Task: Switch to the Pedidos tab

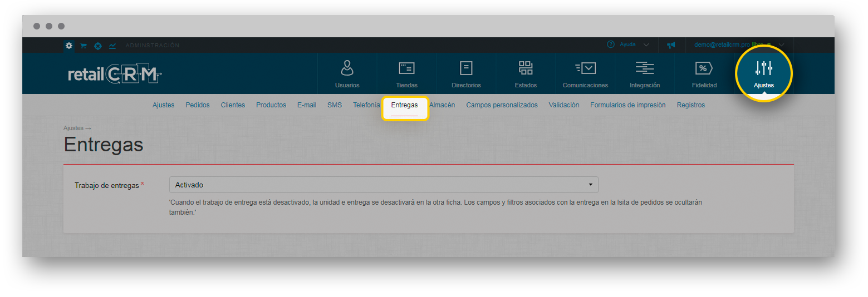Action: tap(198, 105)
